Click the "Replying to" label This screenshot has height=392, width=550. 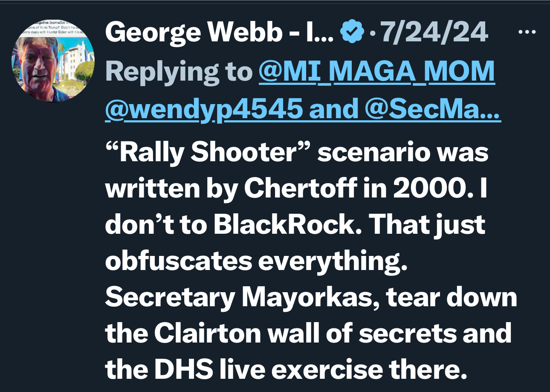click(179, 72)
